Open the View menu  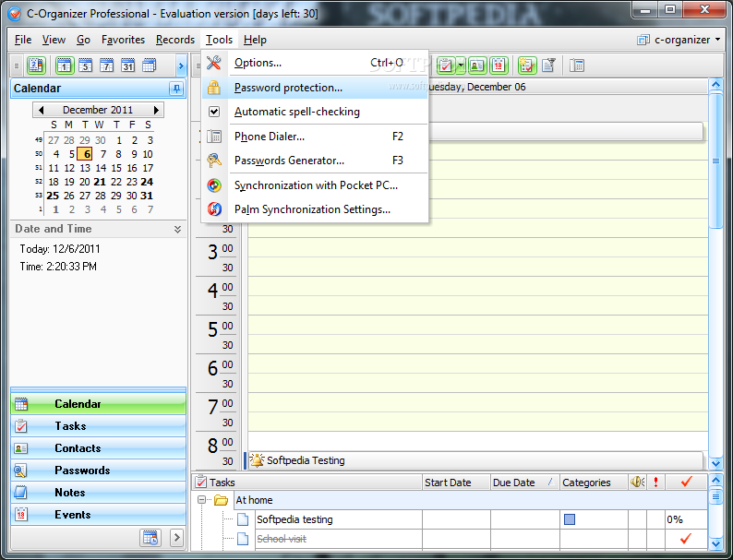point(54,40)
